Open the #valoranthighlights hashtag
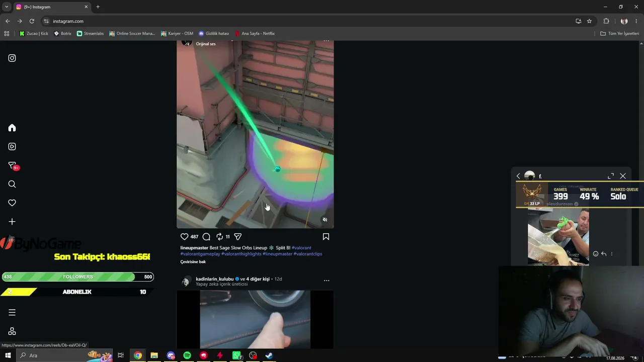 242,254
